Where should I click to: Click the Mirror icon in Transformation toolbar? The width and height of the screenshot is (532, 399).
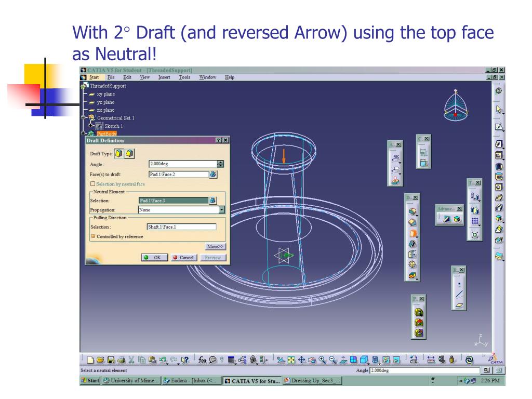click(x=475, y=210)
